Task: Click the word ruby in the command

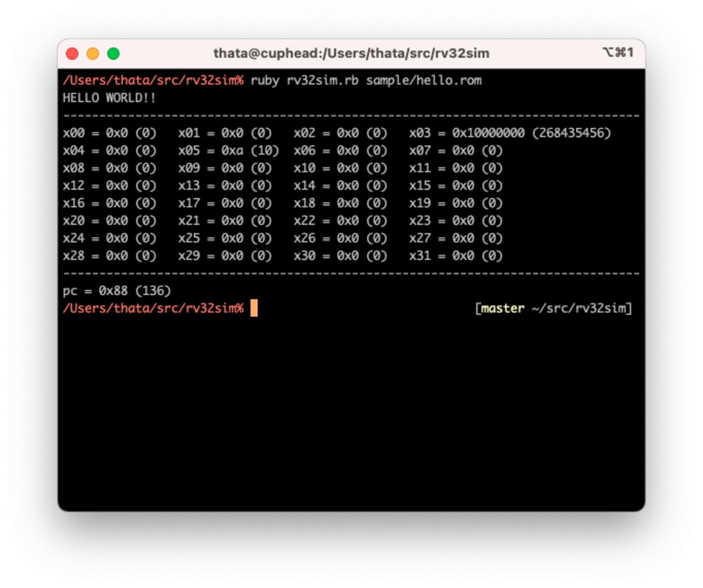Action: click(x=264, y=81)
